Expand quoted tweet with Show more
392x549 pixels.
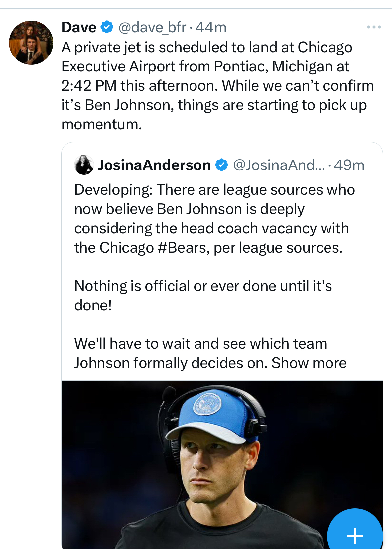309,363
